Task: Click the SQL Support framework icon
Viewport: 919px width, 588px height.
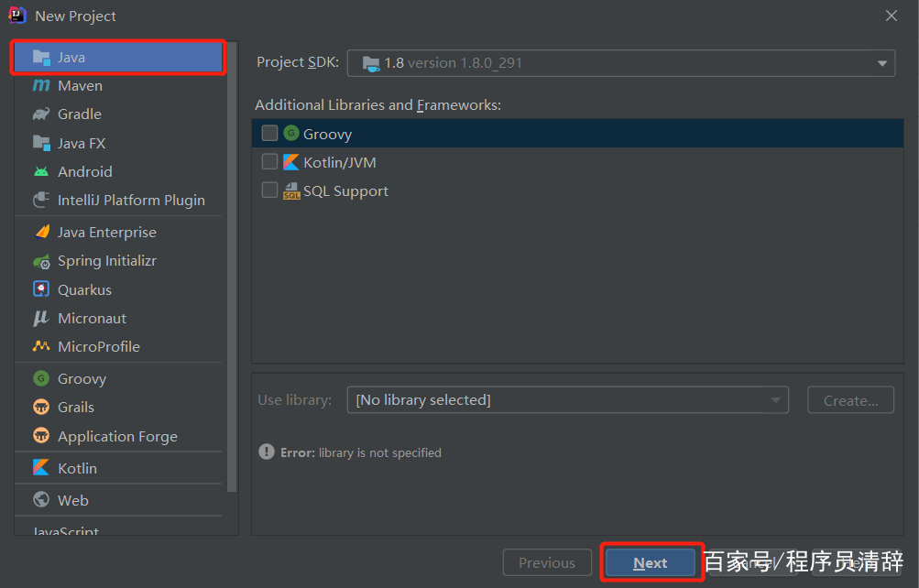Action: coord(291,191)
